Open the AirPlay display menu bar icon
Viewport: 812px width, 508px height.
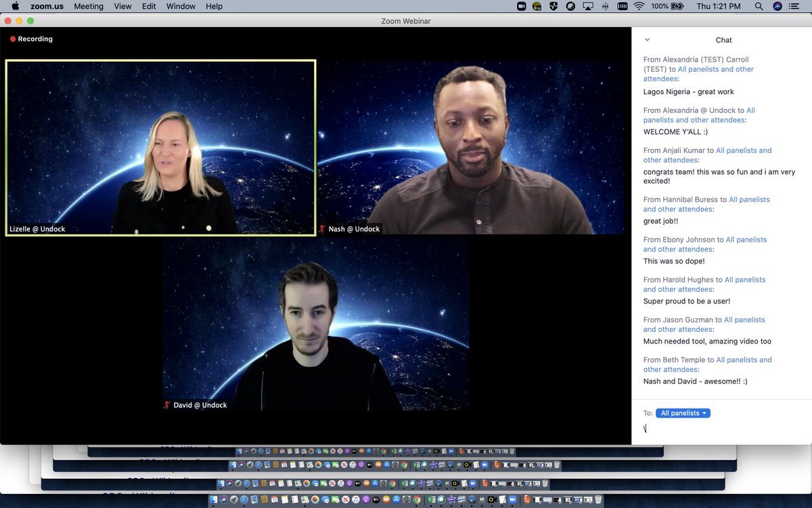click(587, 6)
